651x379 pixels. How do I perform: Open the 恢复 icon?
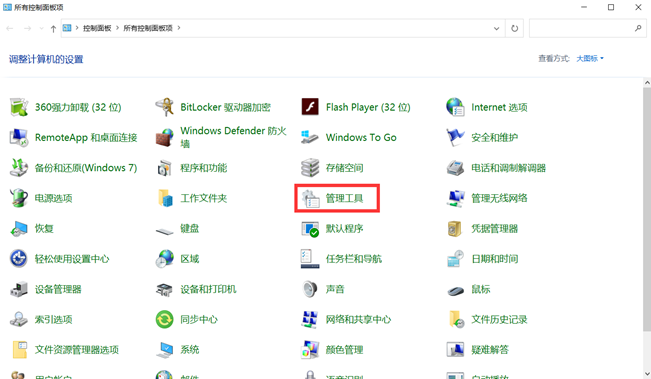point(19,228)
